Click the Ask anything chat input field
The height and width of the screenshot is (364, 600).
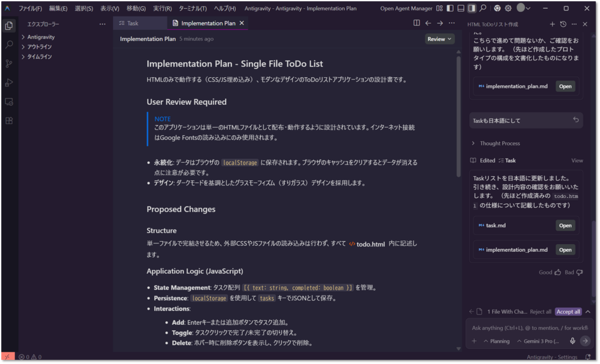point(527,328)
